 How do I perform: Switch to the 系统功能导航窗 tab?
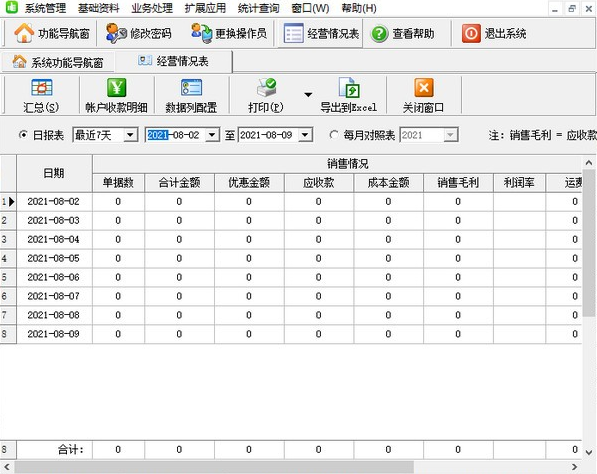pyautogui.click(x=58, y=62)
